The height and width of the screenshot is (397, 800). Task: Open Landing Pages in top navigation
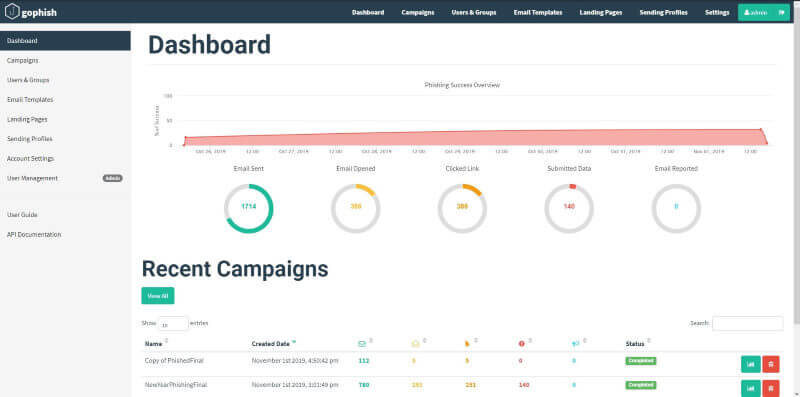pos(601,12)
